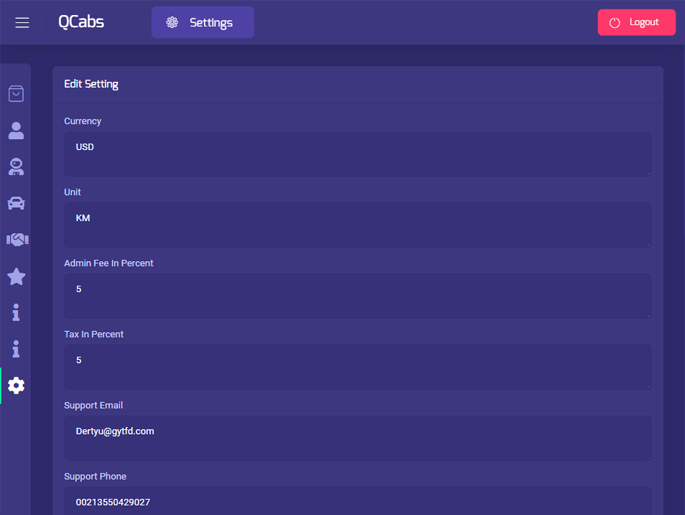Click the shopping bag icon in sidebar

point(16,94)
